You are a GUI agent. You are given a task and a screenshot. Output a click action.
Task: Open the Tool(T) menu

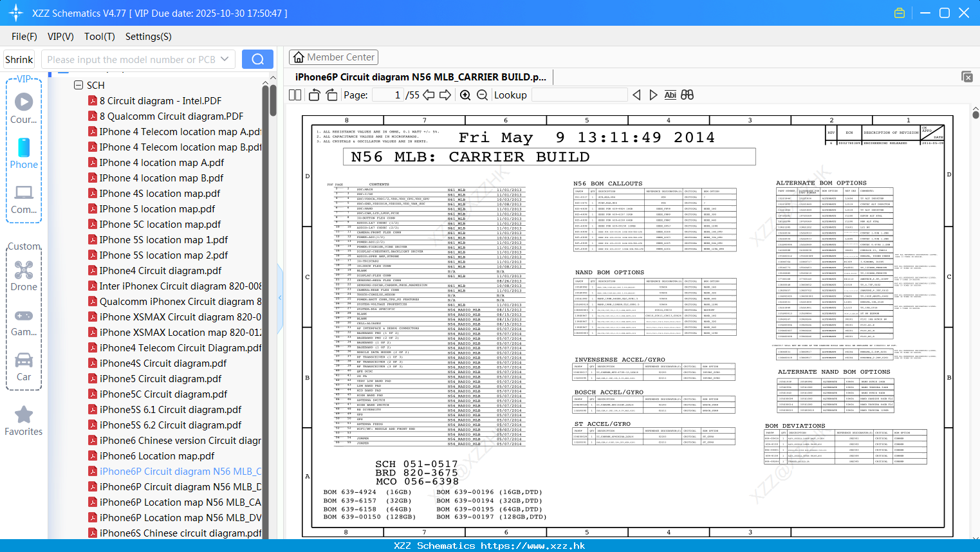click(x=100, y=37)
